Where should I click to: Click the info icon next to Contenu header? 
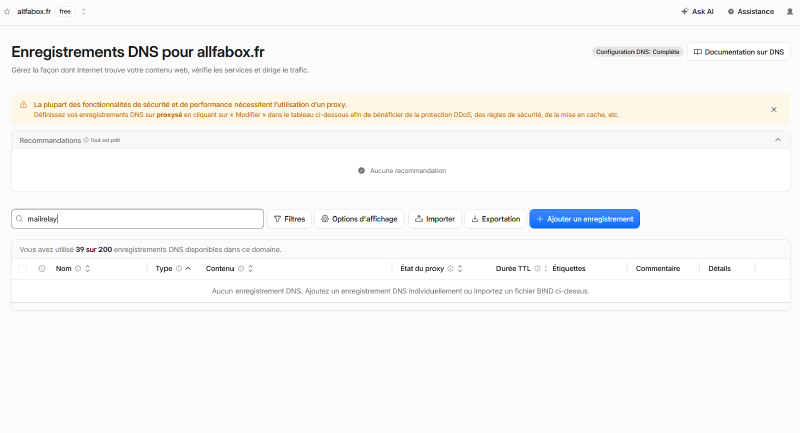241,268
